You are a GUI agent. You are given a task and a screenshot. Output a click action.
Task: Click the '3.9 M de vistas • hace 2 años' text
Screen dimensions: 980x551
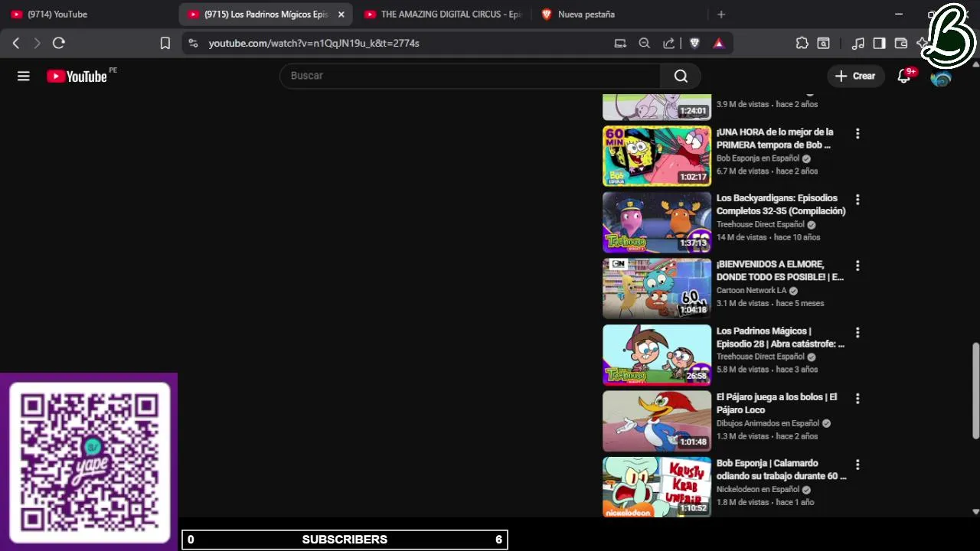tap(767, 104)
